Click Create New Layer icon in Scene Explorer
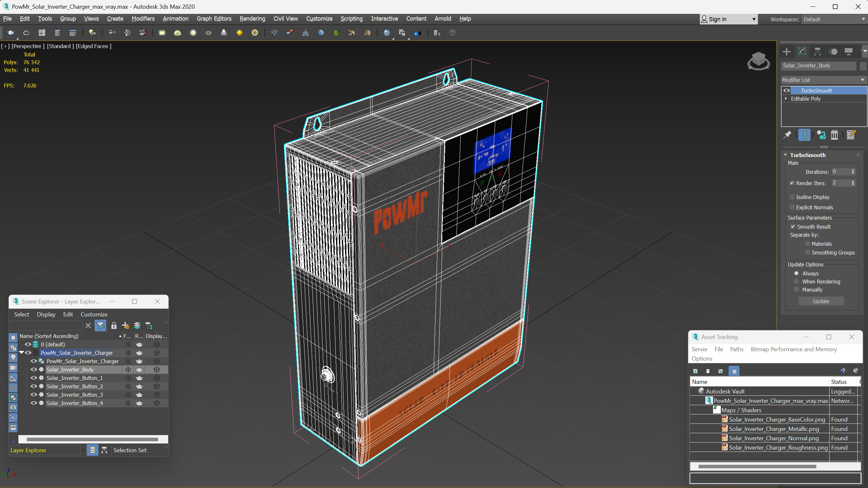 pyautogui.click(x=125, y=326)
